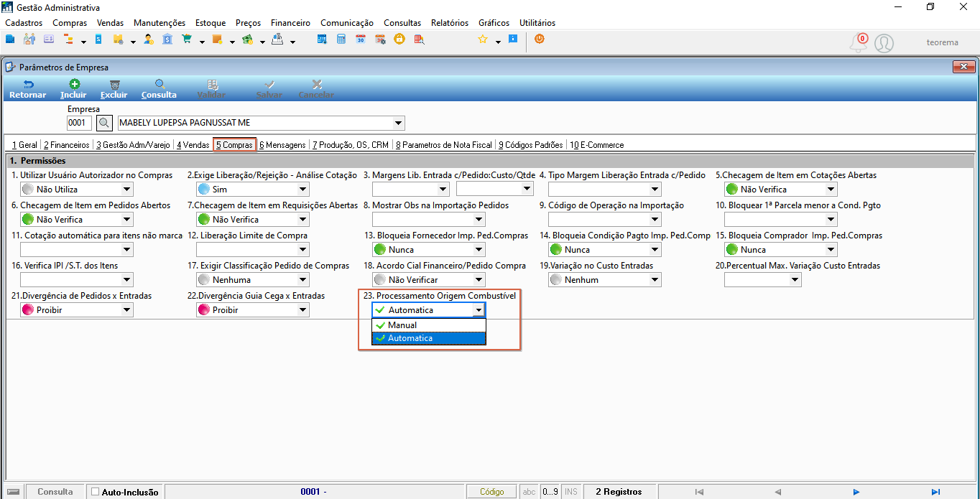This screenshot has height=499, width=980.
Task: Toggle the Auto-Inclusão checkbox
Action: pos(96,492)
